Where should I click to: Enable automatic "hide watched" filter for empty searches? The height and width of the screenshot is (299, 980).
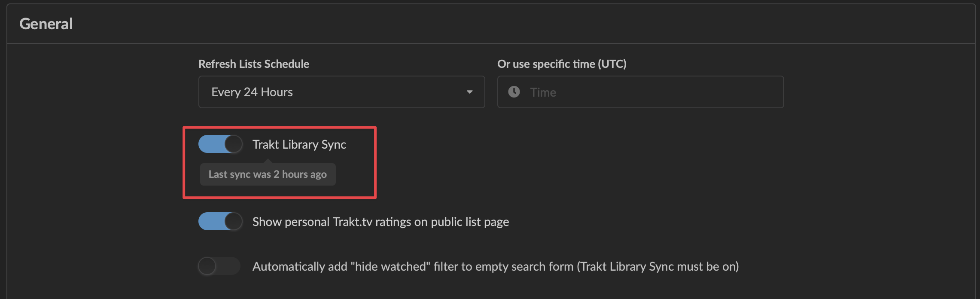point(219,266)
